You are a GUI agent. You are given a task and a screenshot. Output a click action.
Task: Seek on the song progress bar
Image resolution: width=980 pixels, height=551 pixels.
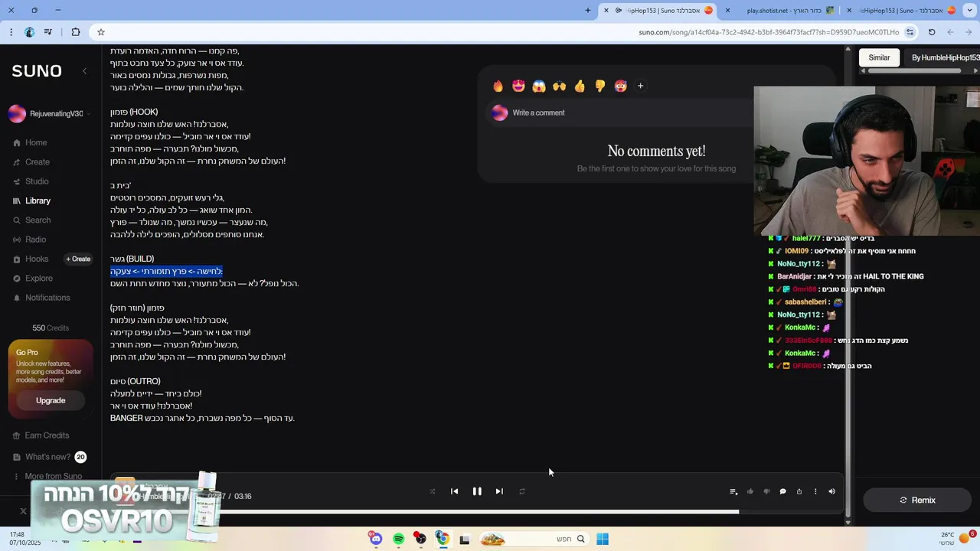tap(479, 511)
